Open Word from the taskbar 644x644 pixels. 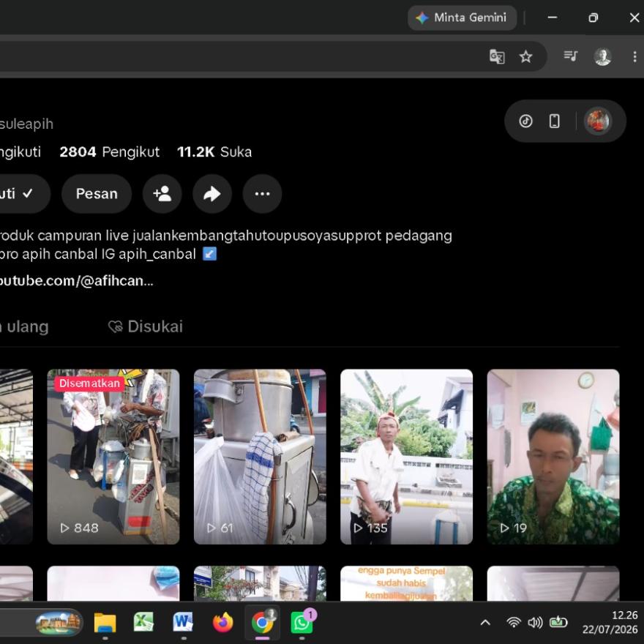[x=183, y=623]
